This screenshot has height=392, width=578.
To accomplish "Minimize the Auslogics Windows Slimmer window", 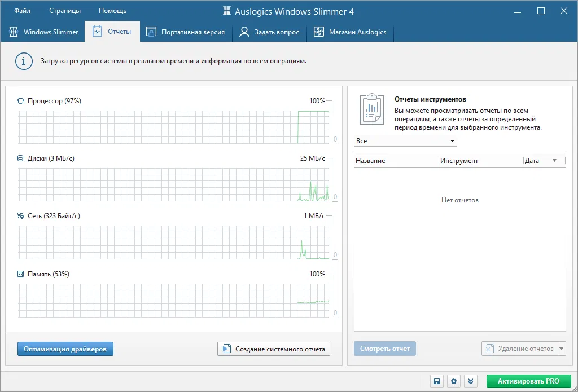I will (518, 11).
